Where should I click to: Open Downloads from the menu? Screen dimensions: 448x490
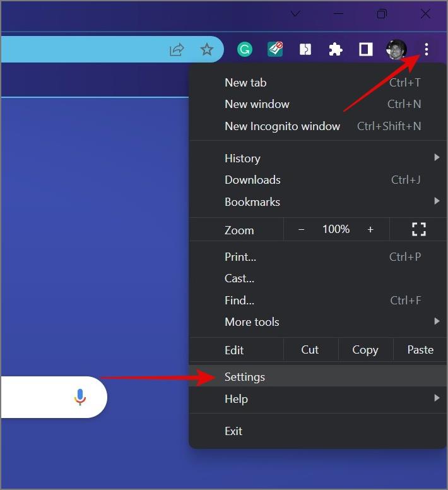coord(318,180)
